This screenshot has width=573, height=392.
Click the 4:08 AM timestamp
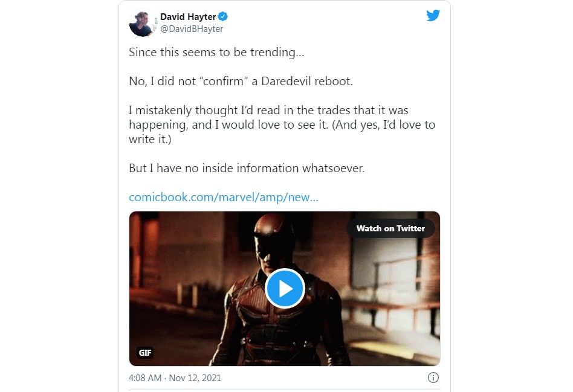pyautogui.click(x=144, y=378)
